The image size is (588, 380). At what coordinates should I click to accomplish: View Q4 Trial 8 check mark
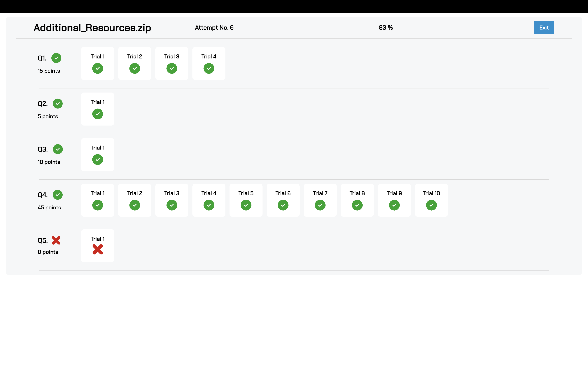pos(357,205)
